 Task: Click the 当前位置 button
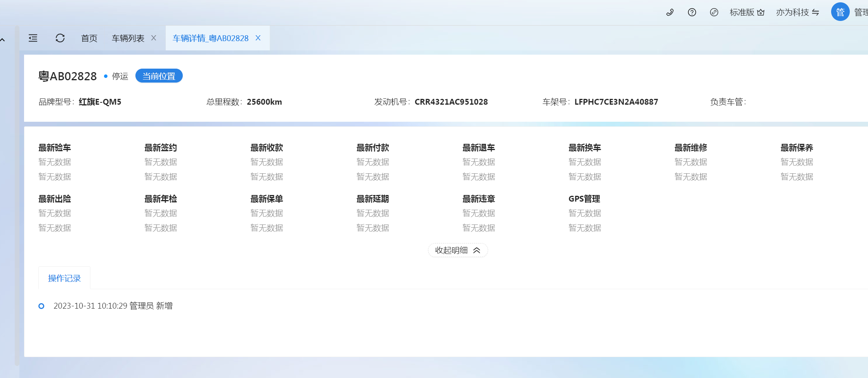tap(159, 76)
